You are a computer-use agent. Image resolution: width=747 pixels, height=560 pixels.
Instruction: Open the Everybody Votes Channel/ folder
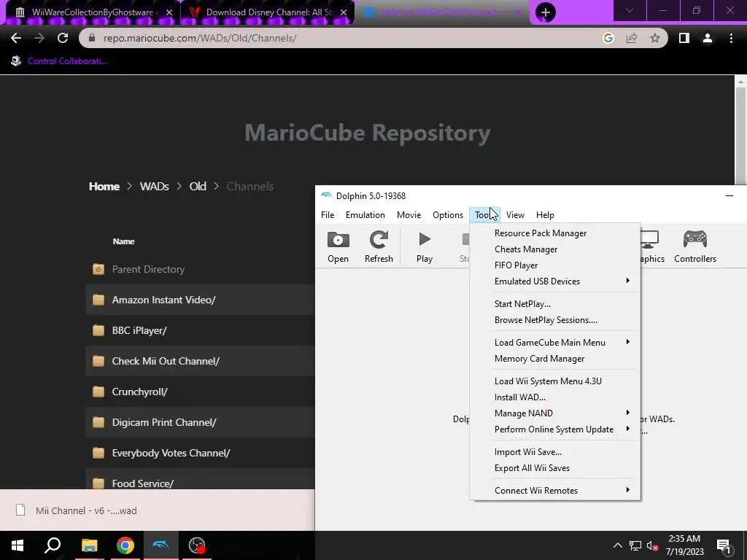(x=171, y=453)
